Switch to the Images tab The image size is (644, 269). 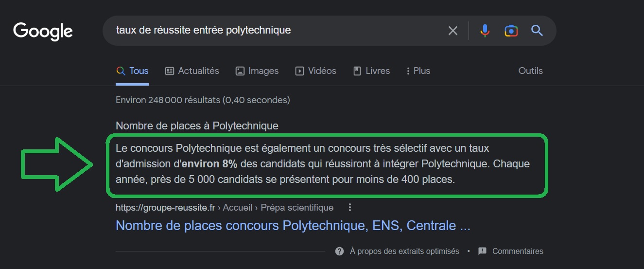[x=257, y=71]
